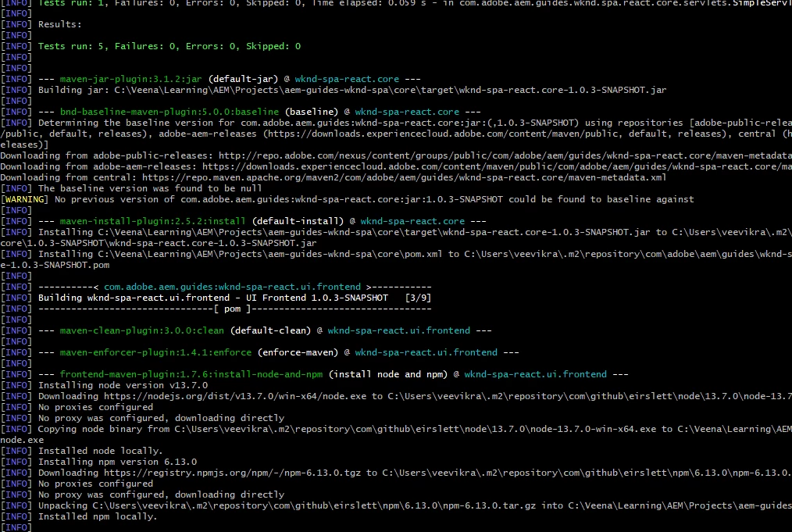Click "The baseline version was found to be null"
Image resolution: width=792 pixels, height=532 pixels.
(150, 188)
